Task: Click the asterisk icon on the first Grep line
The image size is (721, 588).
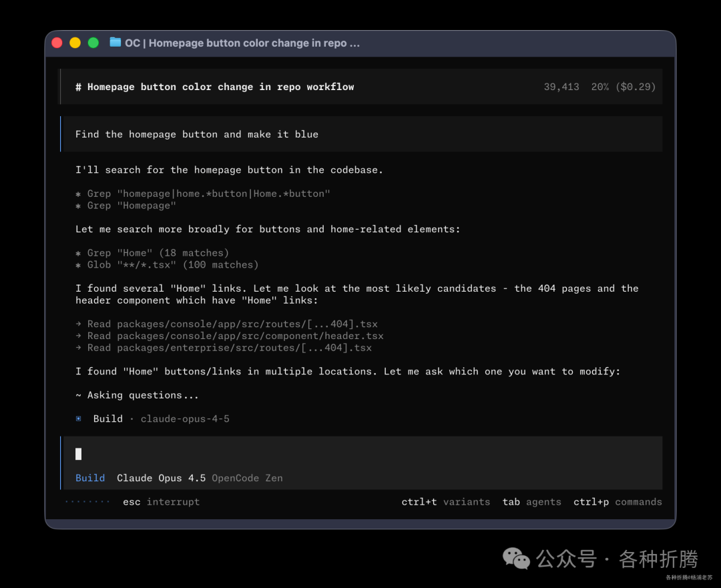Action: pos(78,194)
